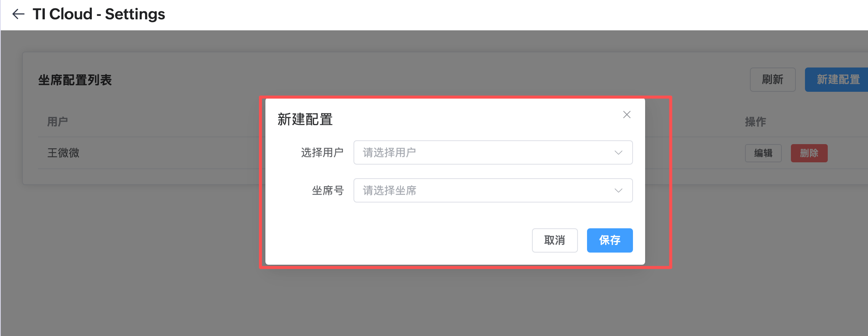Close the 新建配置 dialog with X
868x336 pixels.
(x=627, y=115)
